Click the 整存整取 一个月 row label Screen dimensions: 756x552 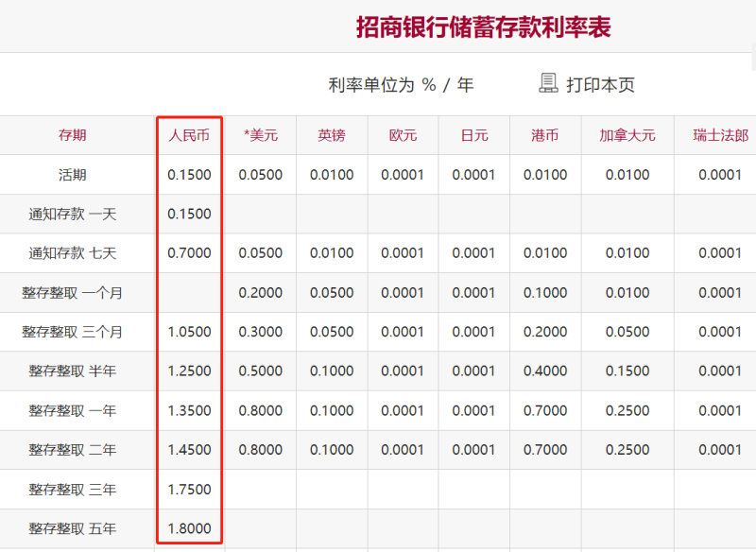[x=72, y=293]
